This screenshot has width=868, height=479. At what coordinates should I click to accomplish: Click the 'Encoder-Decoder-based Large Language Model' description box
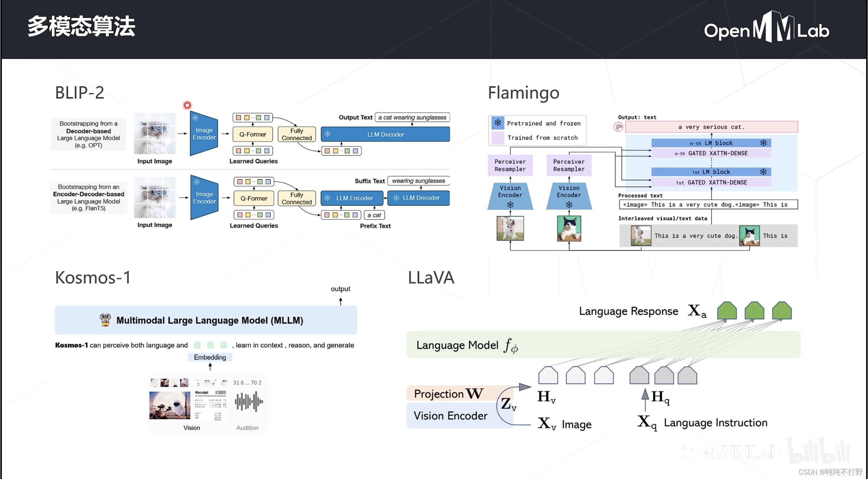coord(89,197)
